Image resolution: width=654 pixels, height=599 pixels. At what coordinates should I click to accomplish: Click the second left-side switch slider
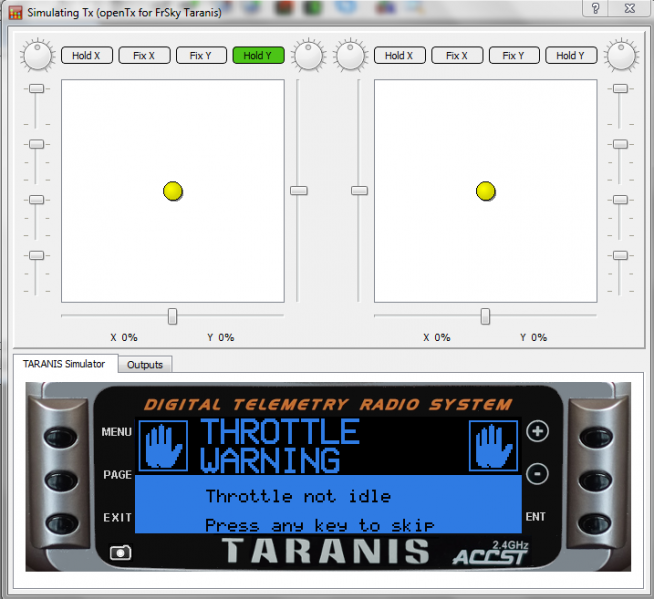tap(36, 144)
